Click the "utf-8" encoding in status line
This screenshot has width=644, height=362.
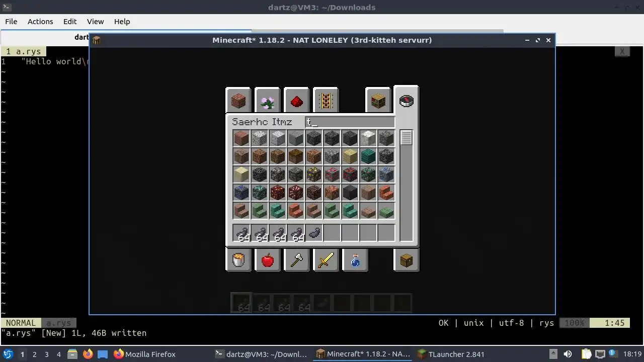(x=511, y=323)
